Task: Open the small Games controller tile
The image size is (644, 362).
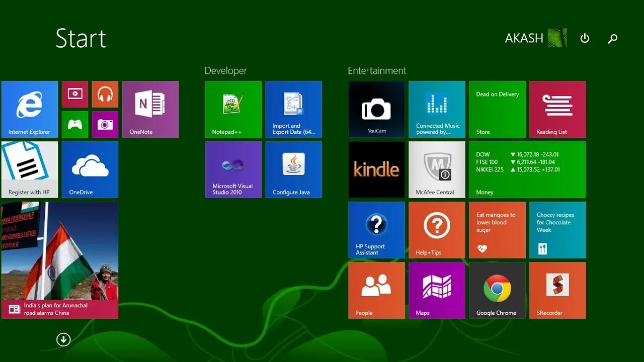Action: coord(75,124)
